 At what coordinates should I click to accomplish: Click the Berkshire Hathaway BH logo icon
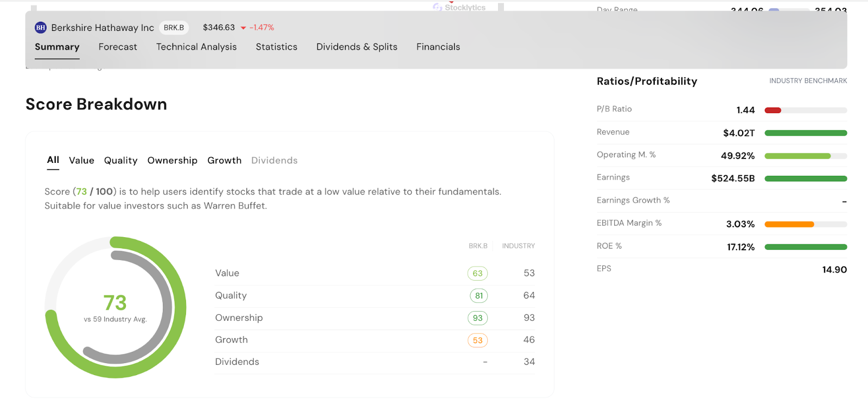point(41,28)
